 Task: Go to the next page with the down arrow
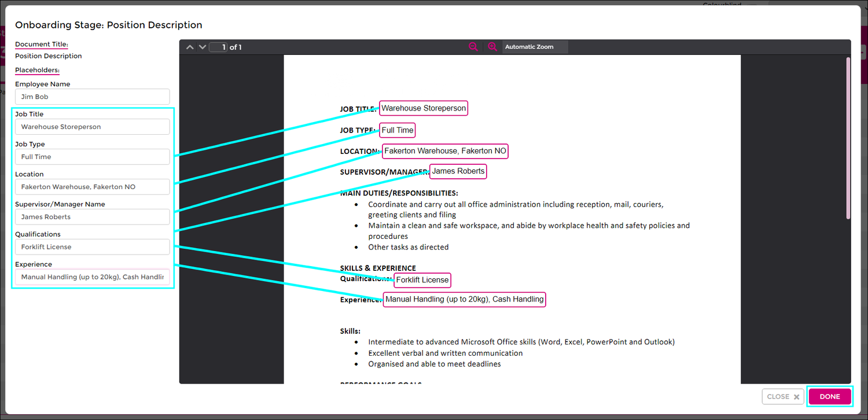click(x=202, y=47)
